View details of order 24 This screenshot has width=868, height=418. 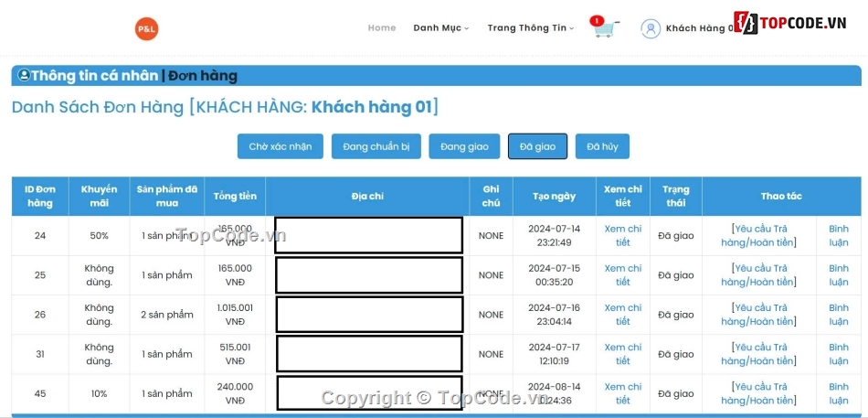click(623, 236)
